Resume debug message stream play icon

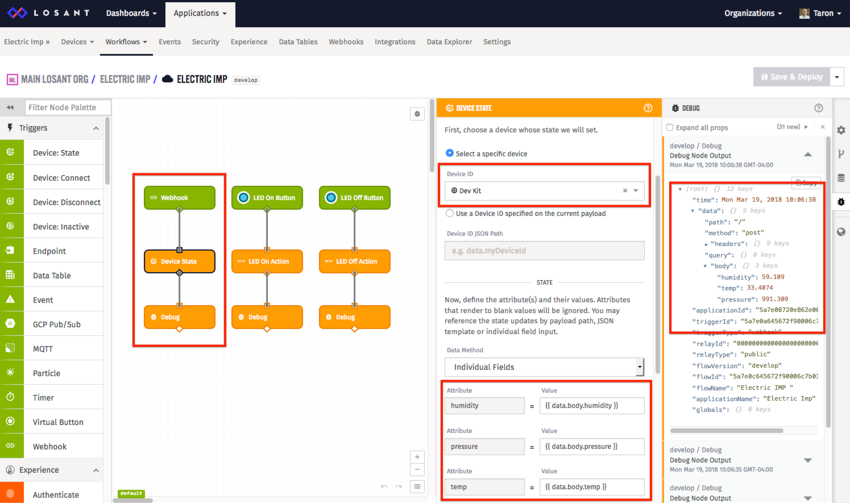coord(806,127)
